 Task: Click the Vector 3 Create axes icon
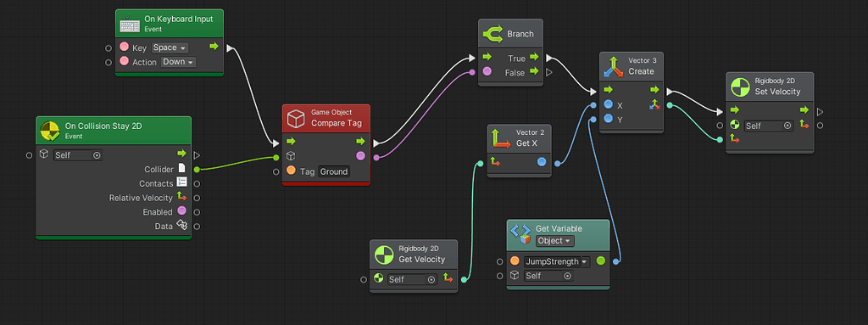tap(613, 66)
